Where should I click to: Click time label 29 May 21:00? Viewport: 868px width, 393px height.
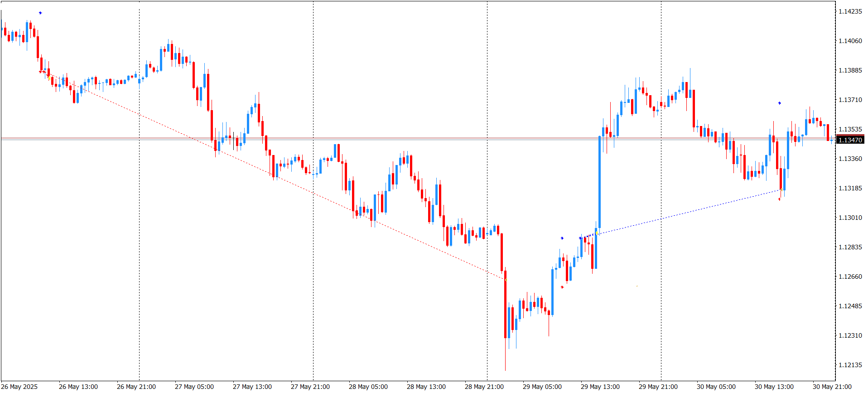658,387
